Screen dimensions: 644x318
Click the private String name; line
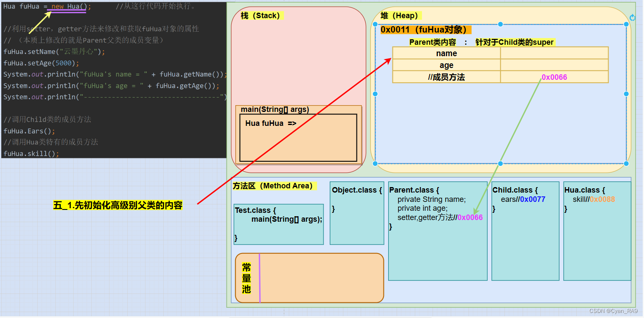pyautogui.click(x=431, y=199)
